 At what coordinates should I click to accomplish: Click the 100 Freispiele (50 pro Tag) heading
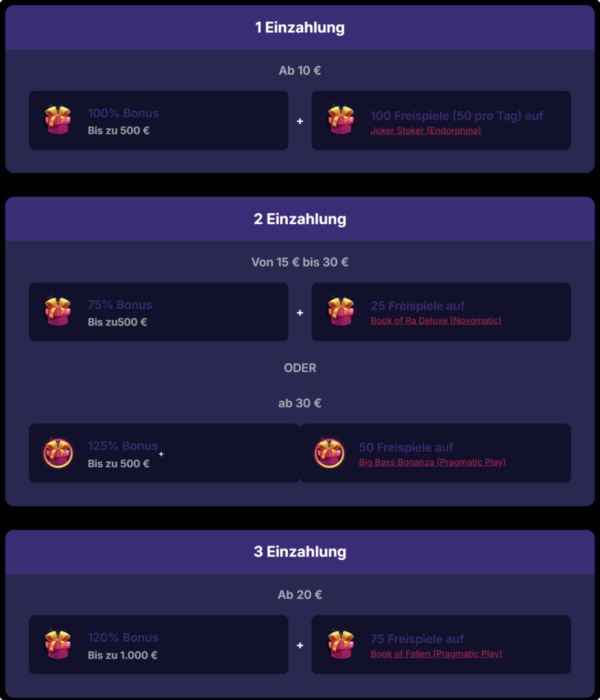tap(456, 116)
